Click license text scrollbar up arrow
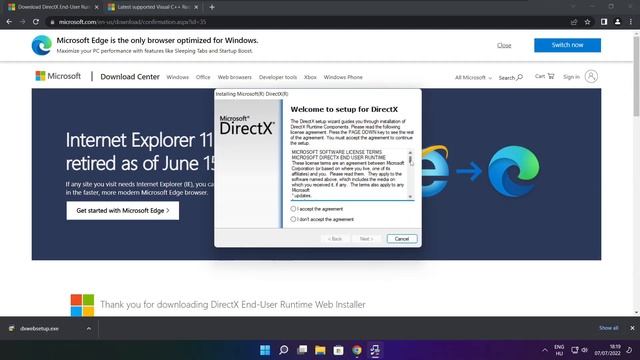 pyautogui.click(x=410, y=153)
